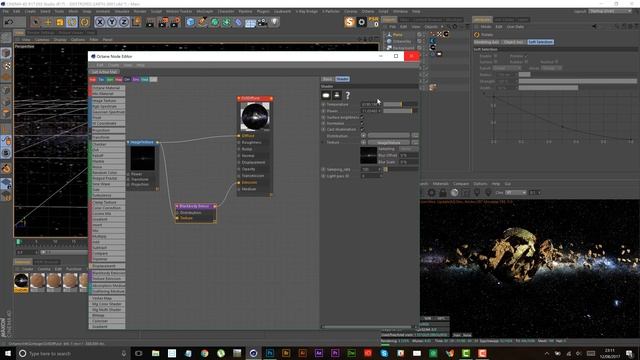
Task: Toggle Soft Selection Surface checkbox
Action: [496, 62]
